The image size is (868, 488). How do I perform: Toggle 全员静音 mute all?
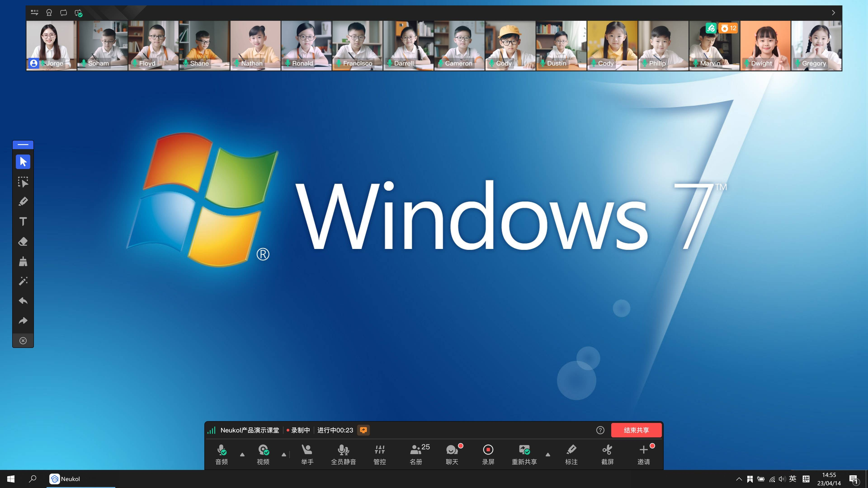[343, 454]
